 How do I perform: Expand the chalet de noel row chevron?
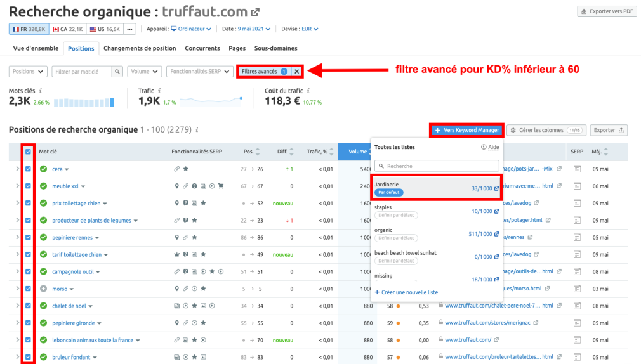17,306
